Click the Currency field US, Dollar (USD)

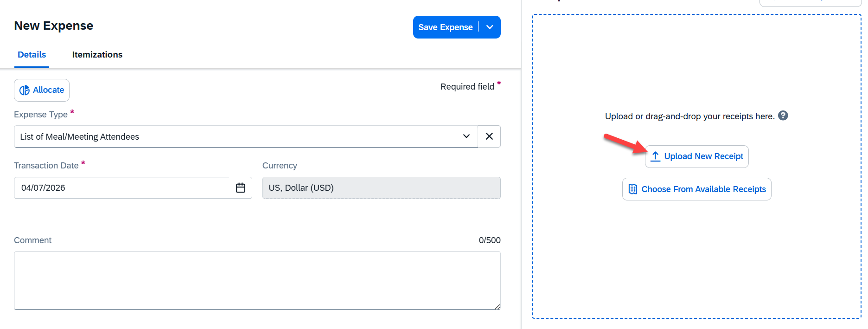coord(381,188)
